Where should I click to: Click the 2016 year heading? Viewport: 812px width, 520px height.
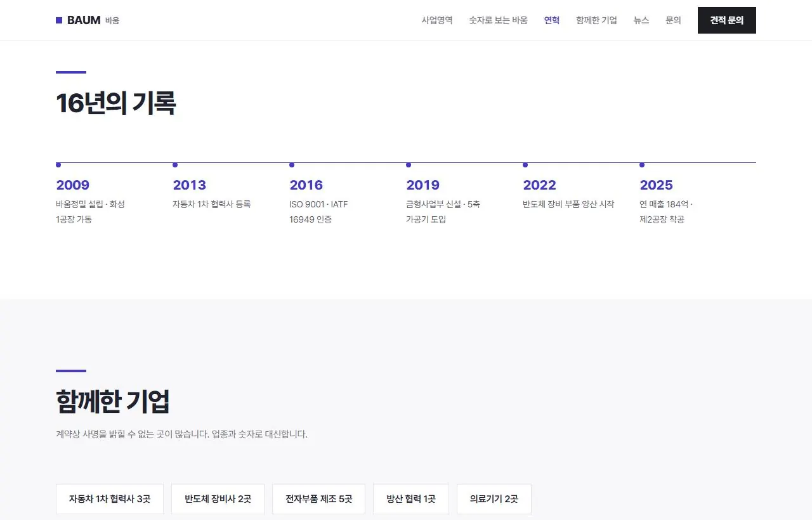306,185
